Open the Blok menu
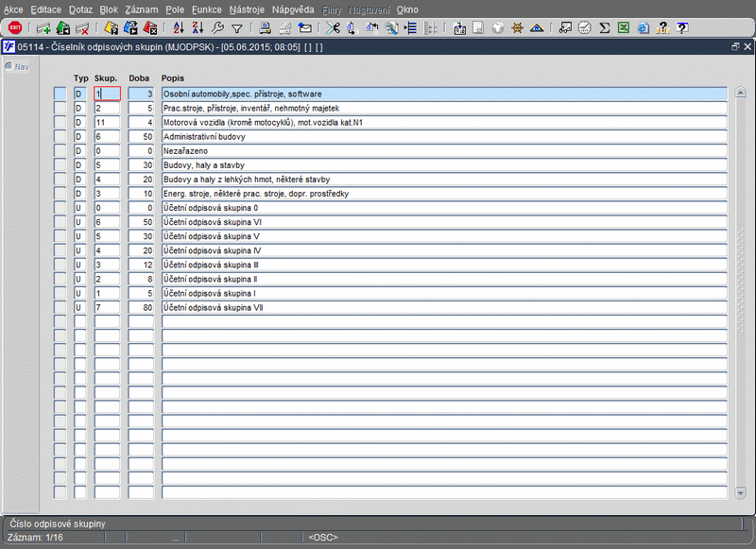 (109, 9)
